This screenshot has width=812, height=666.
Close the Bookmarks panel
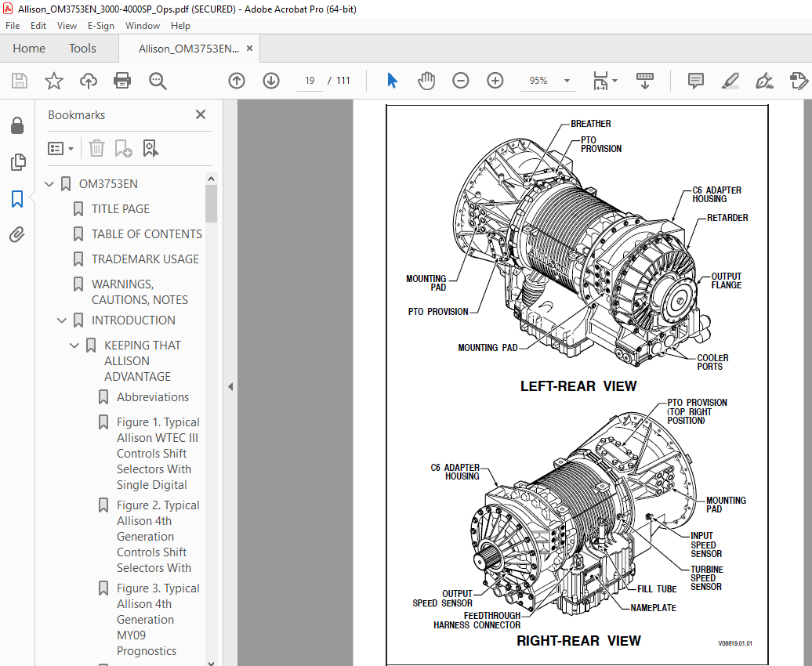[201, 114]
